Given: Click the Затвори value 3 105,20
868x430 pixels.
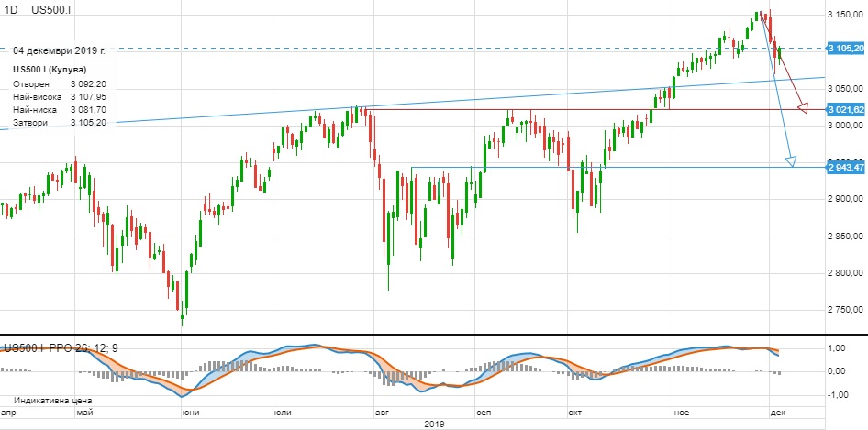Looking at the screenshot, I should click(89, 122).
